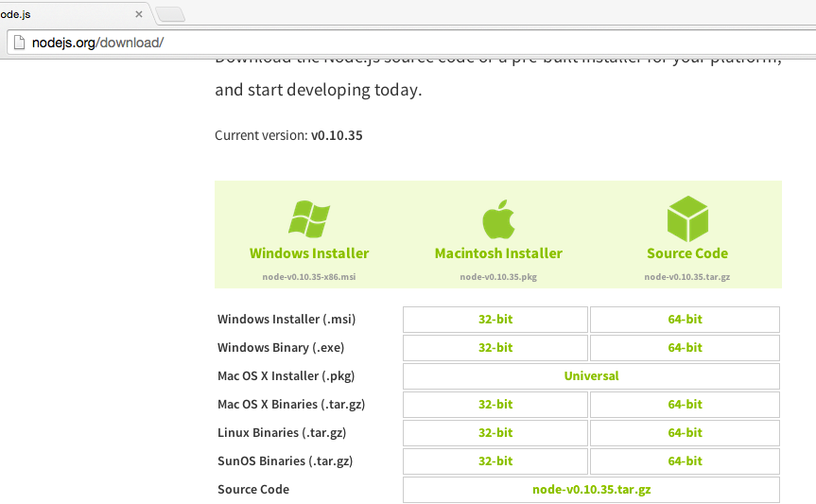
Task: Click the page icon in address bar
Action: coord(16,43)
